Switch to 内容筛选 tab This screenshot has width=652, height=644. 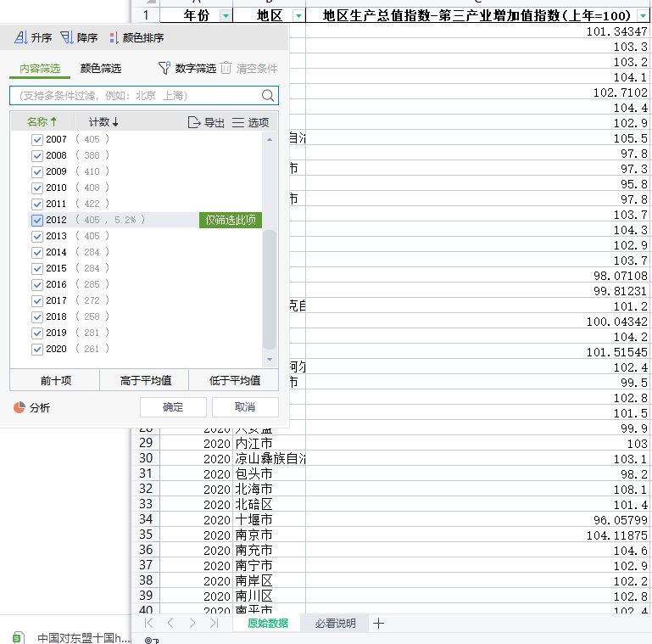tap(40, 68)
